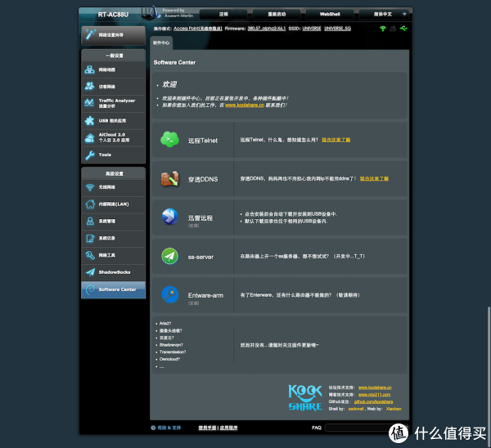The width and height of the screenshot is (491, 448).
Task: Select the 软件中心 tab
Action: coord(161,42)
